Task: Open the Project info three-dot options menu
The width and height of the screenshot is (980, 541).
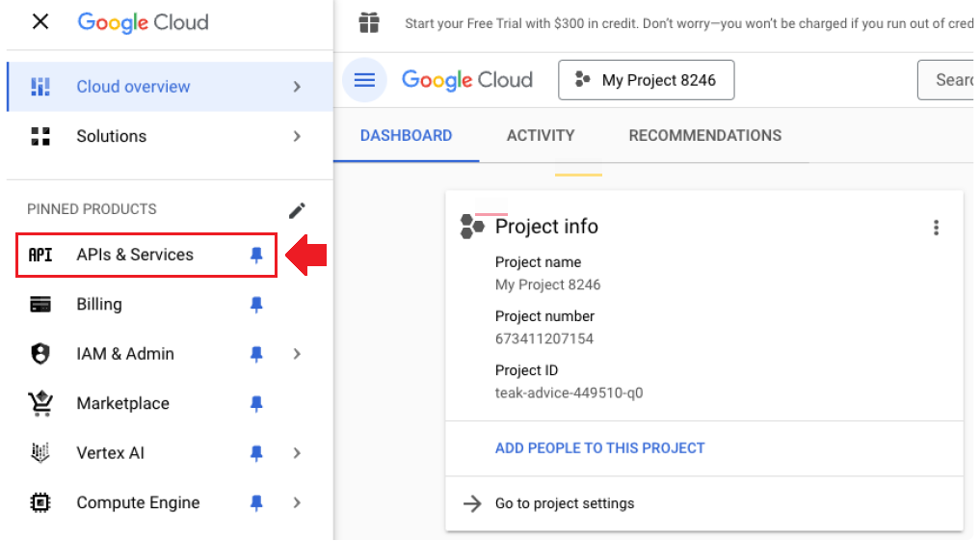Action: (937, 228)
